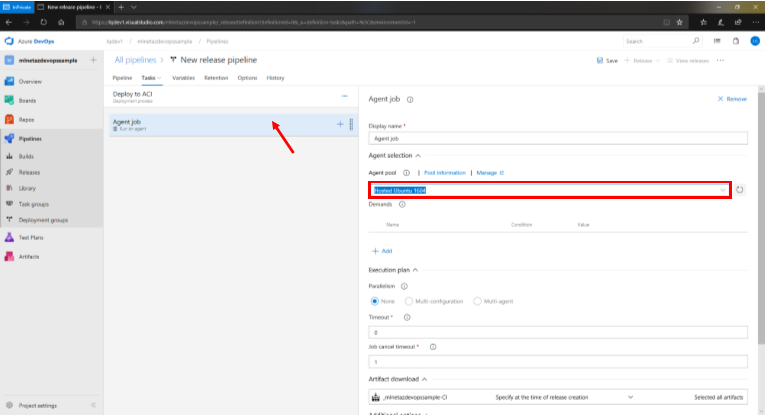This screenshot has width=765, height=416.
Task: Select the None parallelism option
Action: tap(376, 301)
